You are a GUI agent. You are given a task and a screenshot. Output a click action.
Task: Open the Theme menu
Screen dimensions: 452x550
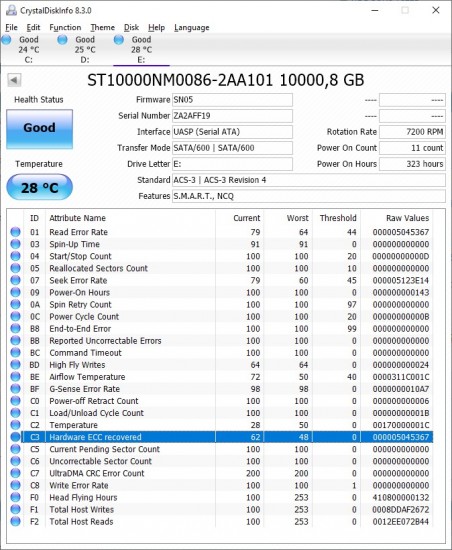[x=102, y=27]
